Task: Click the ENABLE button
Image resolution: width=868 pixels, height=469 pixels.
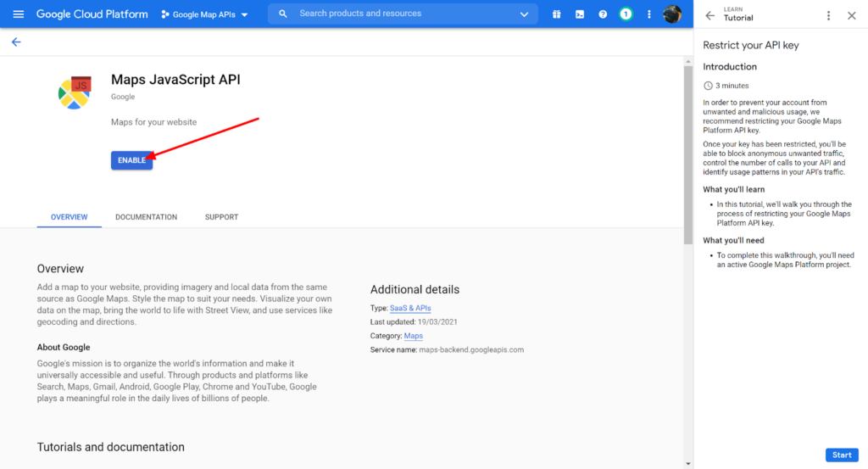Action: click(131, 160)
